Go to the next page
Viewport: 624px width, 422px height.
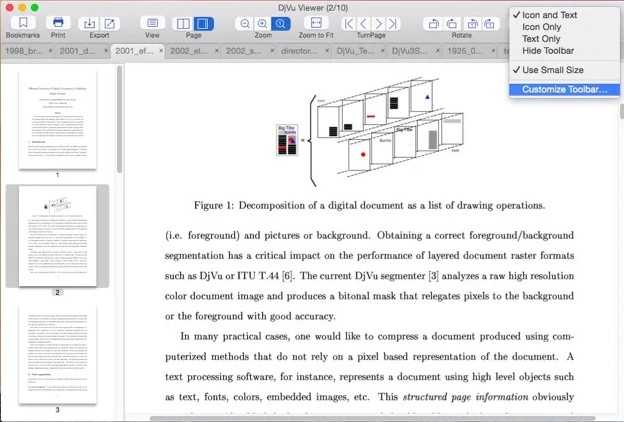(379, 24)
